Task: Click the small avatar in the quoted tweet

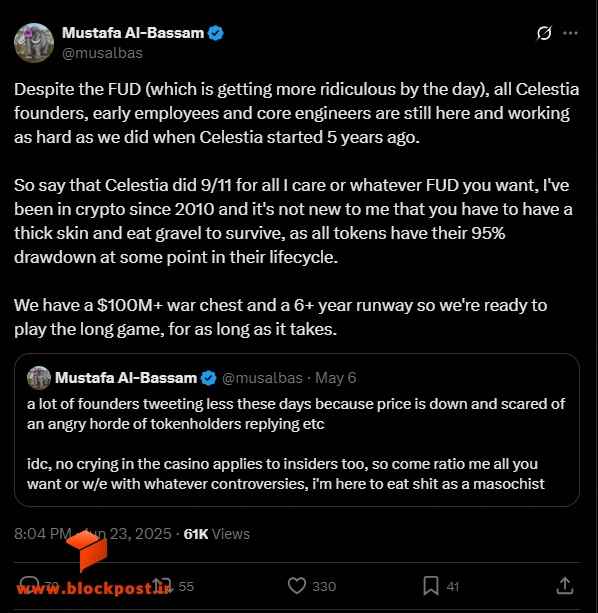Action: (x=39, y=378)
